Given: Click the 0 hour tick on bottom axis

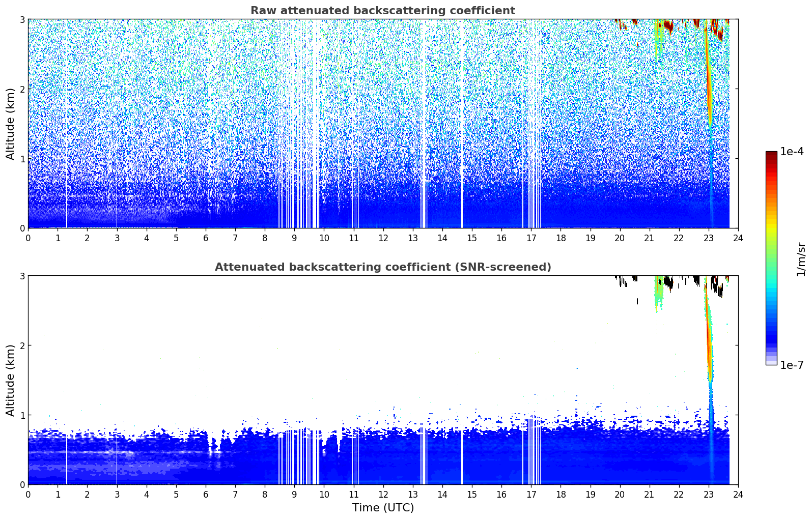Looking at the screenshot, I should 28,494.
